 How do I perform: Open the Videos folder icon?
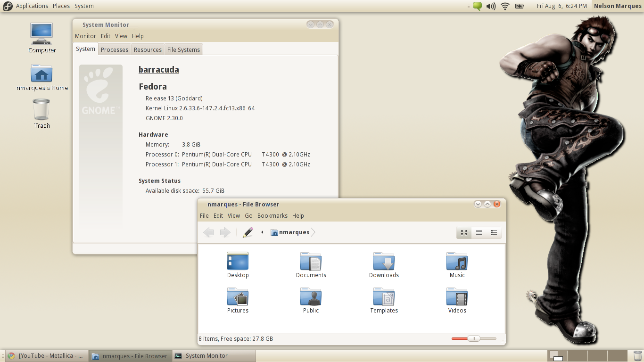coord(457,297)
